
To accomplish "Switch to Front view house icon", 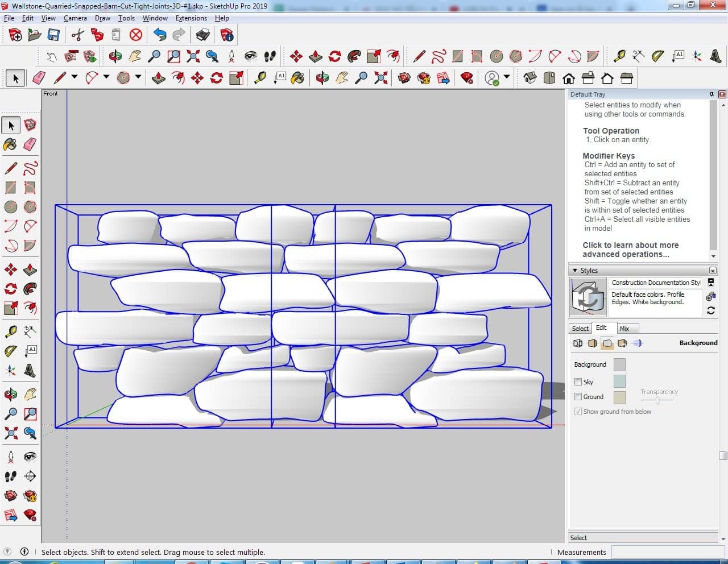I will pos(569,78).
